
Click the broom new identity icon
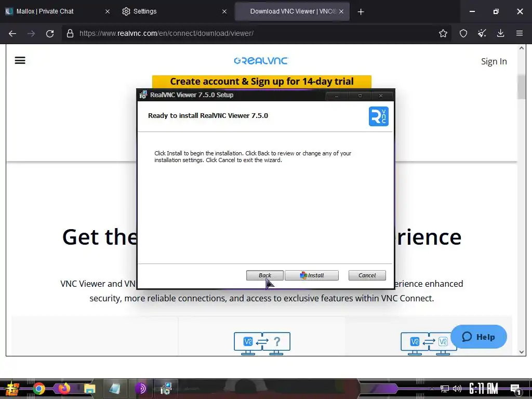[482, 33]
